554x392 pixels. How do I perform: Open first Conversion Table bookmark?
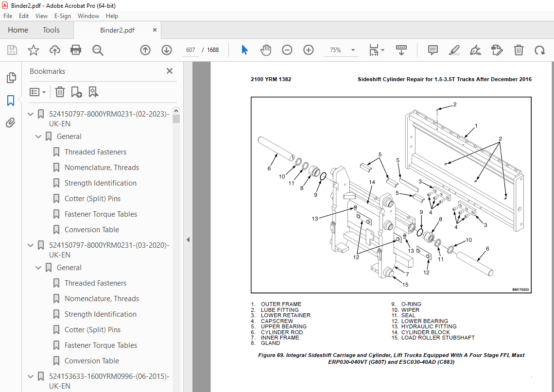[x=92, y=230]
